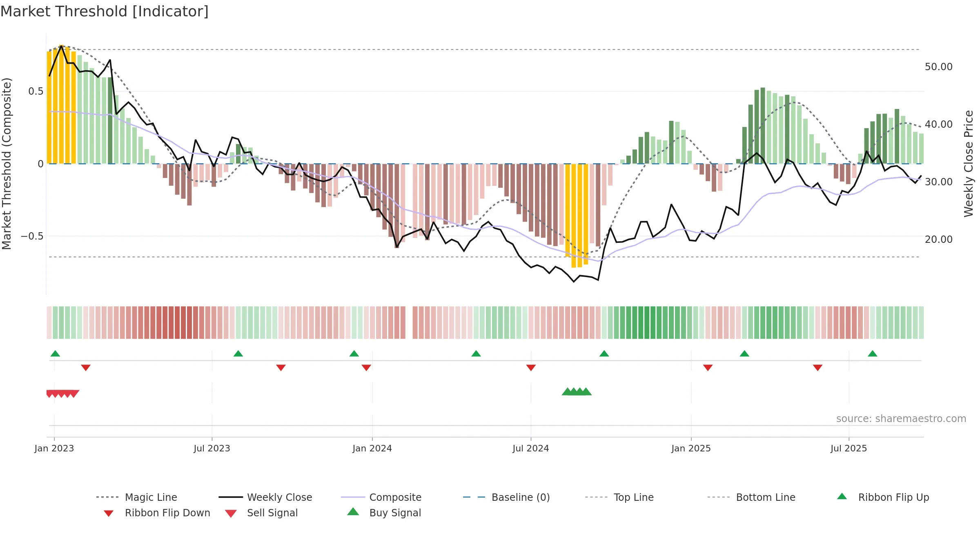Toggle the Sell Signal legend entry
This screenshot has height=551, width=980.
[261, 513]
